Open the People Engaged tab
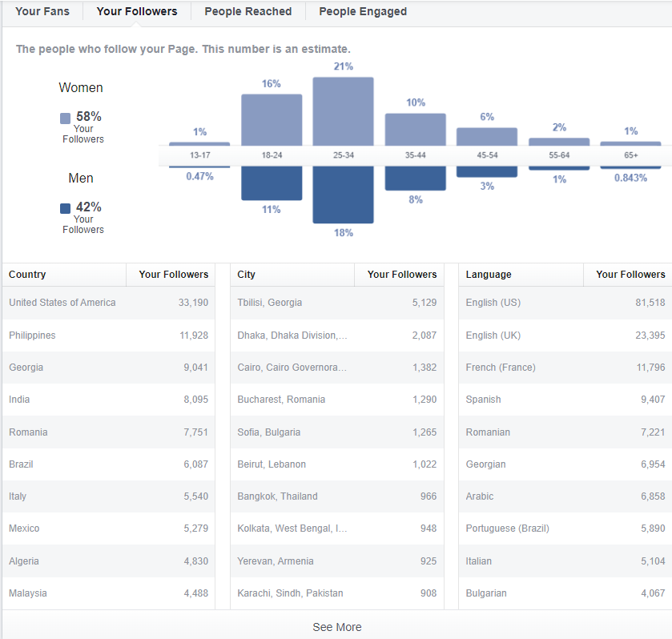672x639 pixels. click(x=363, y=11)
